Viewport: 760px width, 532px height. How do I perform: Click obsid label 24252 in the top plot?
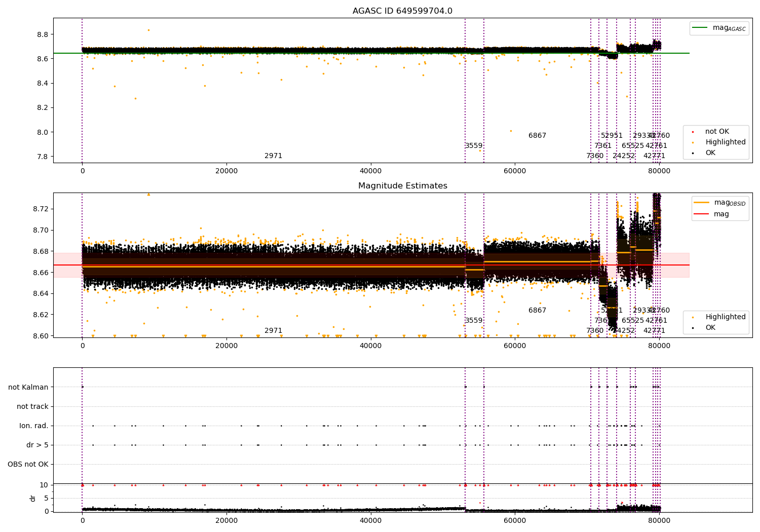624,156
